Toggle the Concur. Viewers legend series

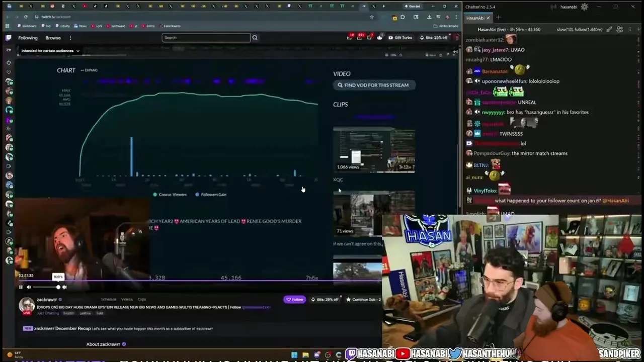click(x=170, y=195)
